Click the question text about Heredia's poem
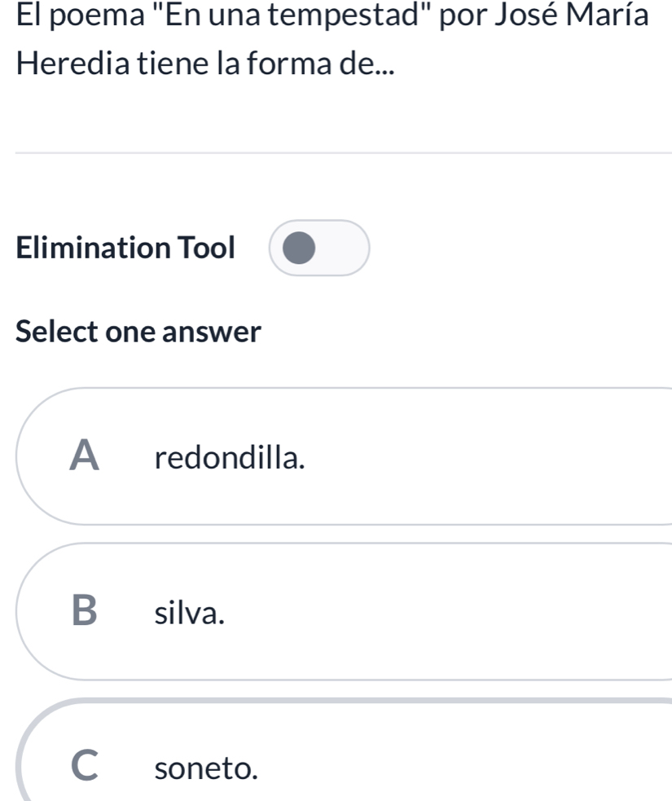 332,39
